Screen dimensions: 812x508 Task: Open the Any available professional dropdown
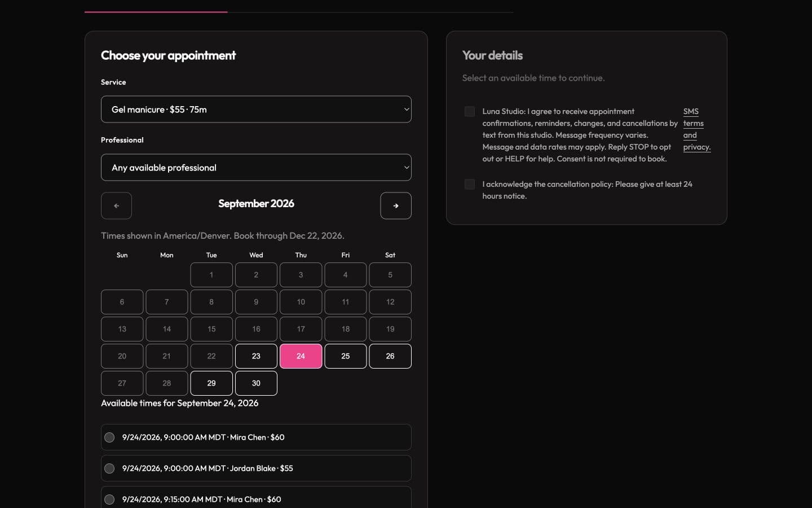256,167
